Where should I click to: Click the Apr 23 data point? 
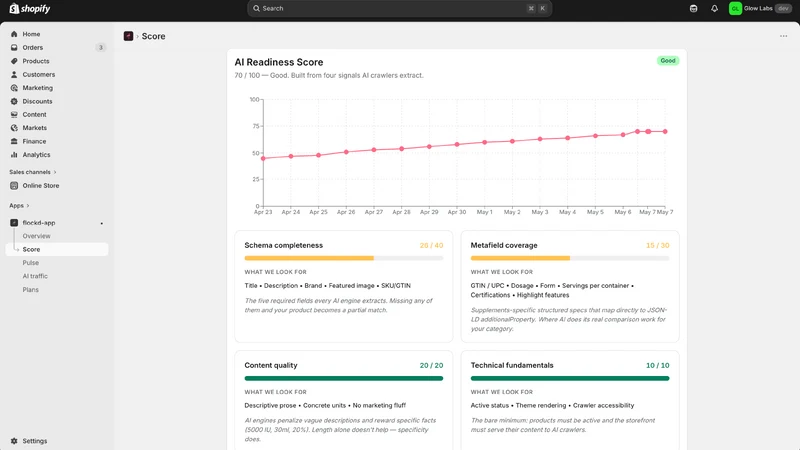[x=263, y=159]
